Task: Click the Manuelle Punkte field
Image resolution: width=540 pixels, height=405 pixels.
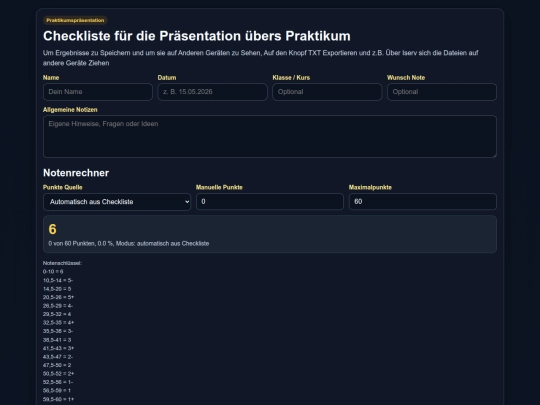Action: tap(270, 201)
